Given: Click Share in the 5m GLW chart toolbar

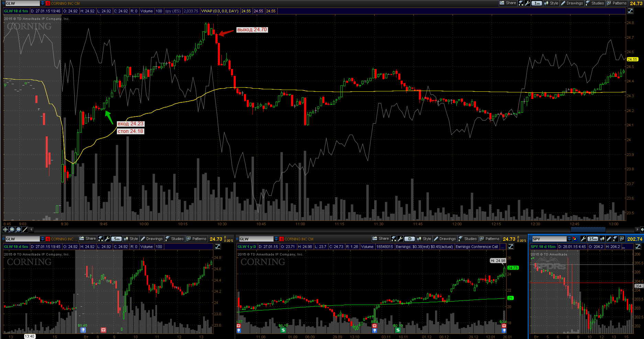Looking at the screenshot, I should (x=88, y=239).
